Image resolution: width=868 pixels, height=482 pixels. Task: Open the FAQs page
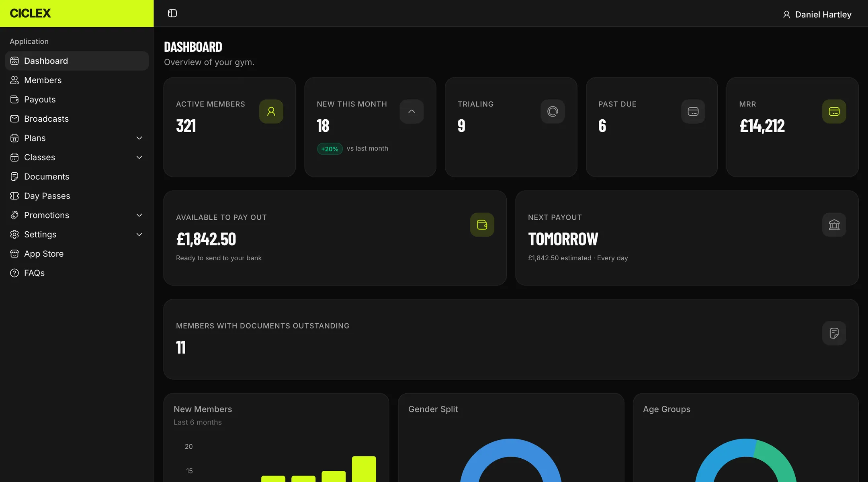(x=77, y=273)
